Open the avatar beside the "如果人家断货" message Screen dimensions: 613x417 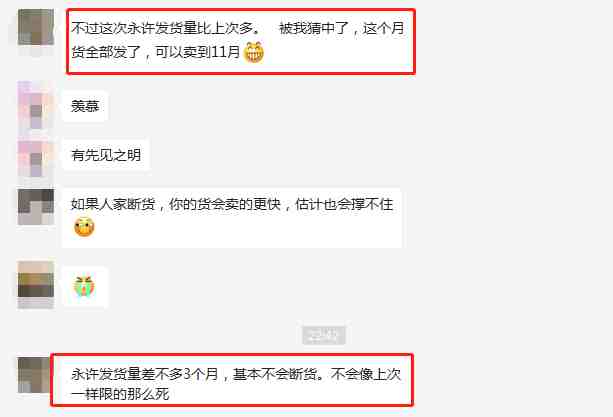(36, 207)
